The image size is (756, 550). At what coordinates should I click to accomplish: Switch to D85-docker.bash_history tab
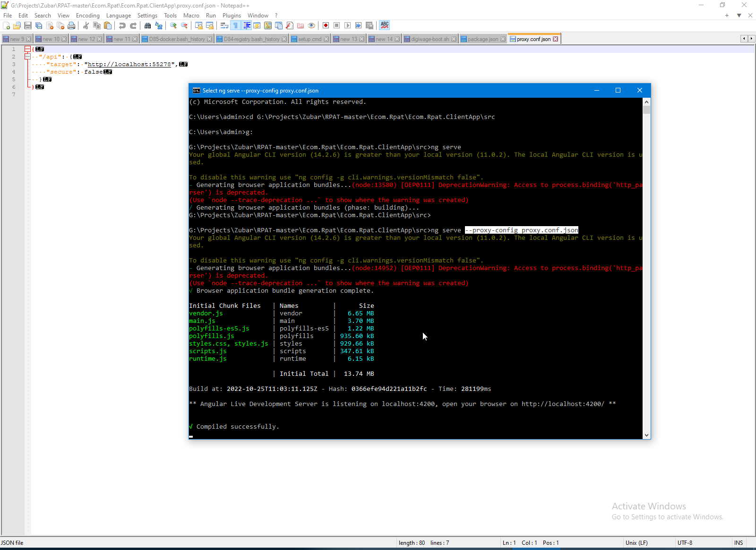click(x=177, y=39)
